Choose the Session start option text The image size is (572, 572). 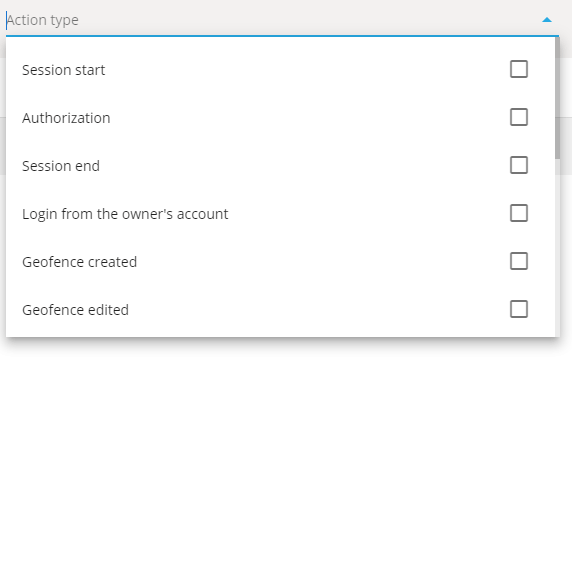pyautogui.click(x=63, y=70)
